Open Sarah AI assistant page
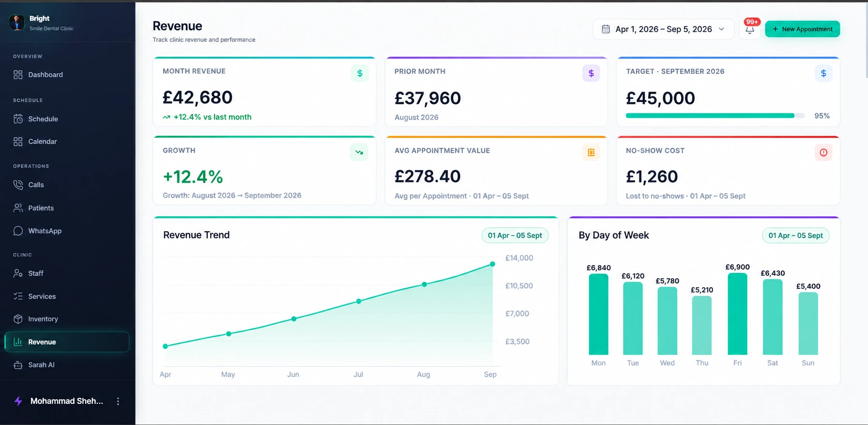Image resolution: width=868 pixels, height=425 pixels. pyautogui.click(x=67, y=365)
